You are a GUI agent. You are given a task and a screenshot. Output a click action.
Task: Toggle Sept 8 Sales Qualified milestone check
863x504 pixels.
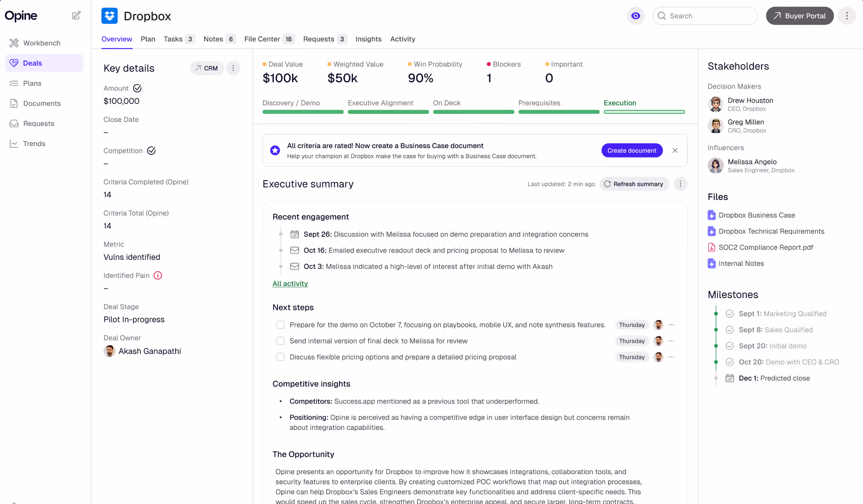730,330
